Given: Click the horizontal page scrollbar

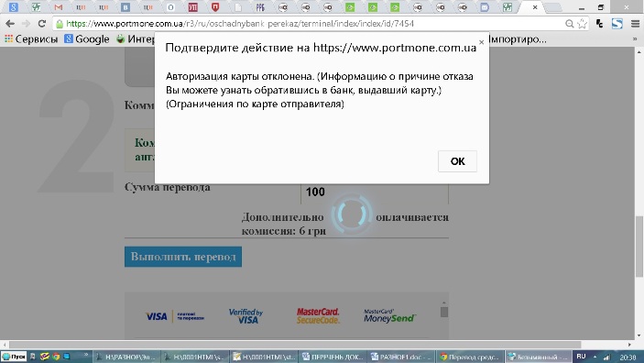Looking at the screenshot, I should click(295, 345).
